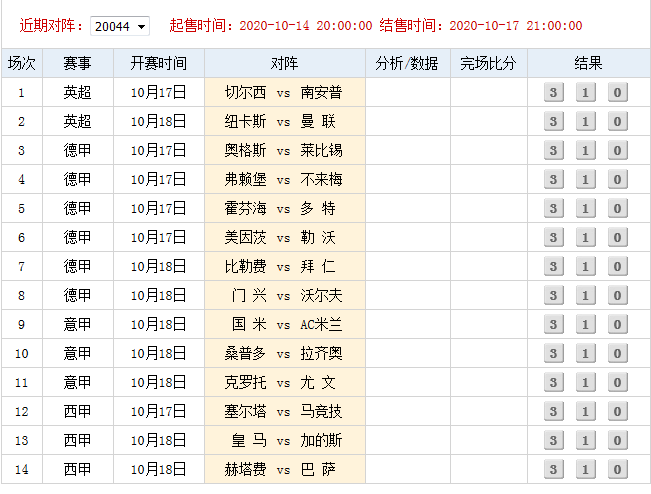The width and height of the screenshot is (651, 494).
Task: Click 英超 league cell in row 2
Action: click(x=78, y=121)
